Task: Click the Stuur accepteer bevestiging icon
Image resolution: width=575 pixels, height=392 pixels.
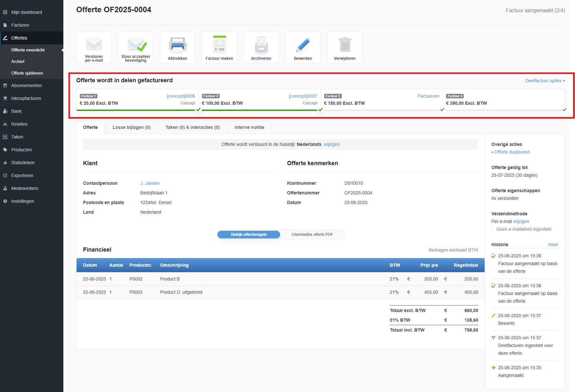Action: coord(136,44)
